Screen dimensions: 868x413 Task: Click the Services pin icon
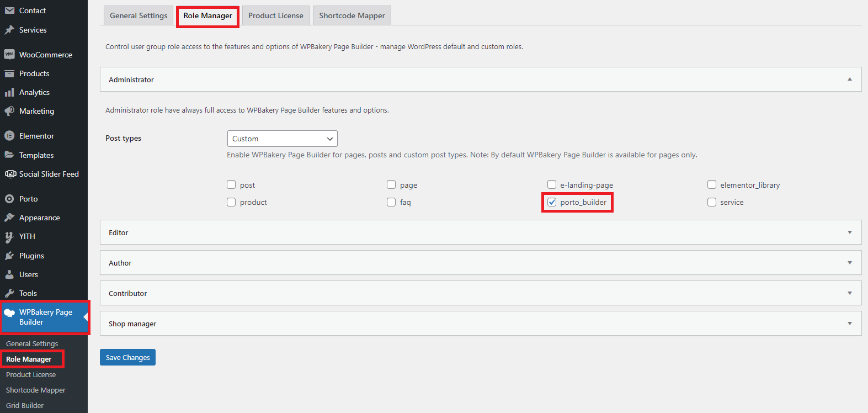[9, 30]
